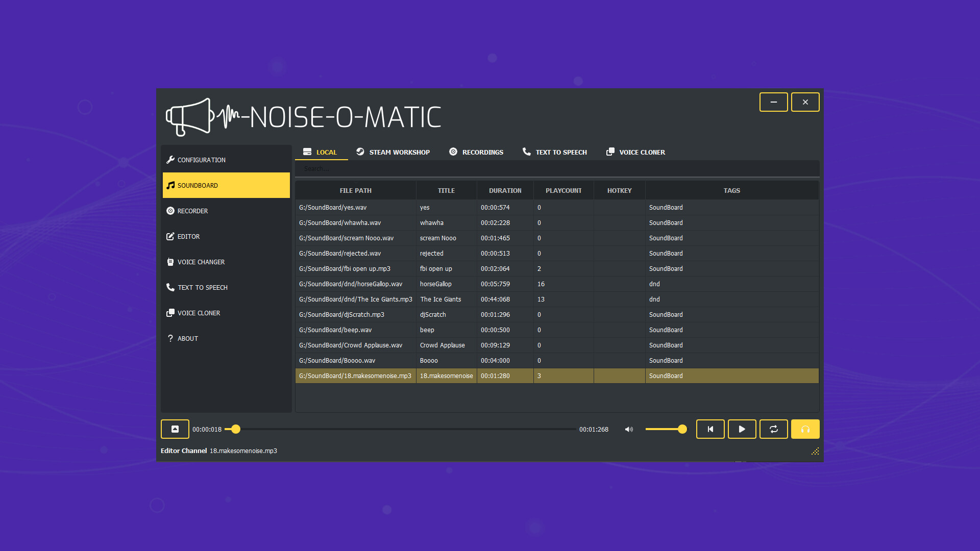
Task: Mute audio via the speaker icon
Action: (x=629, y=429)
